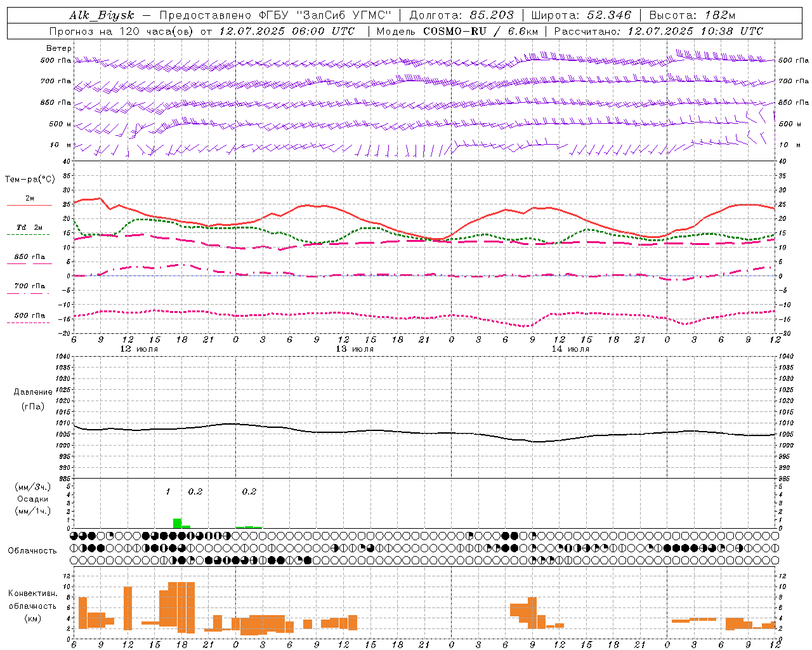The width and height of the screenshot is (812, 650).
Task: Click the '13 июля' date label
Action: 355,349
